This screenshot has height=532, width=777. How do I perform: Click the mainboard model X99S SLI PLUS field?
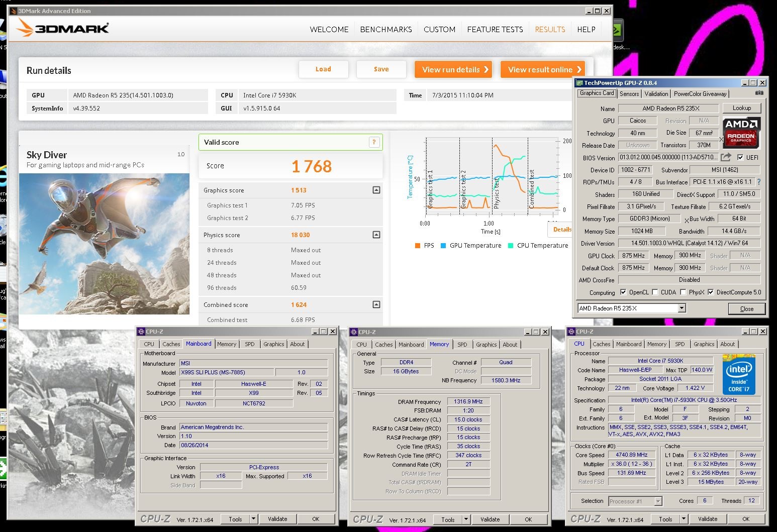(227, 372)
